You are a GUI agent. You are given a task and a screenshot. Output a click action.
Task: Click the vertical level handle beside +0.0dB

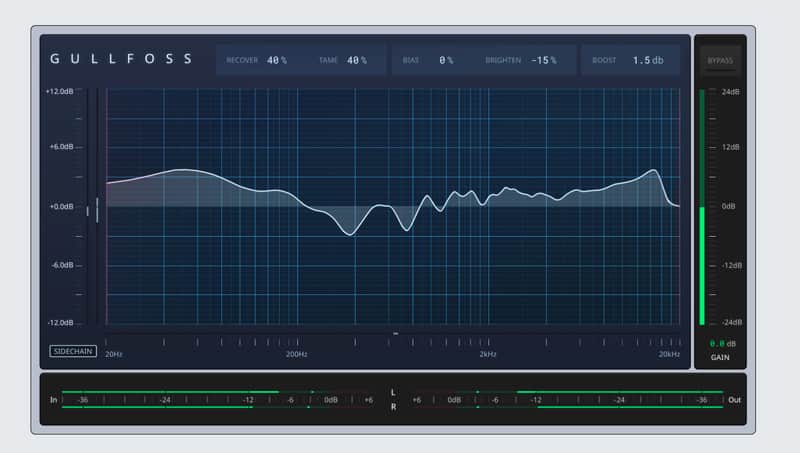[97, 210]
